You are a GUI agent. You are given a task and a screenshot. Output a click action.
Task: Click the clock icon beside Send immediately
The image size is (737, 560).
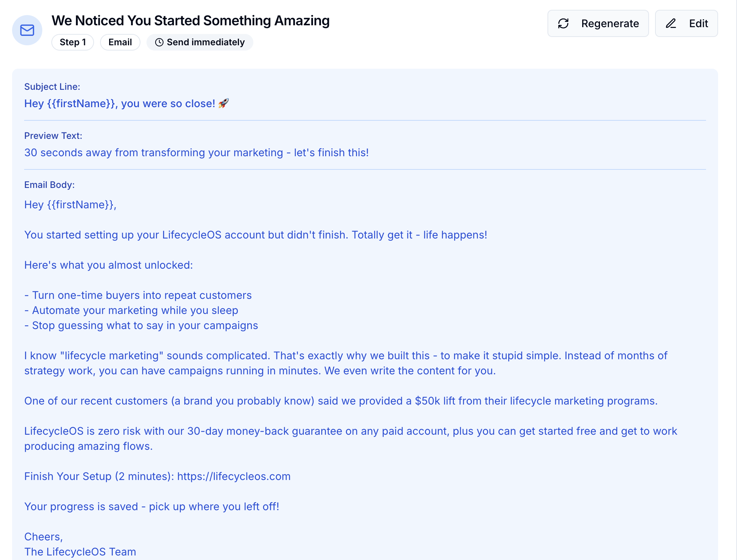(x=159, y=42)
